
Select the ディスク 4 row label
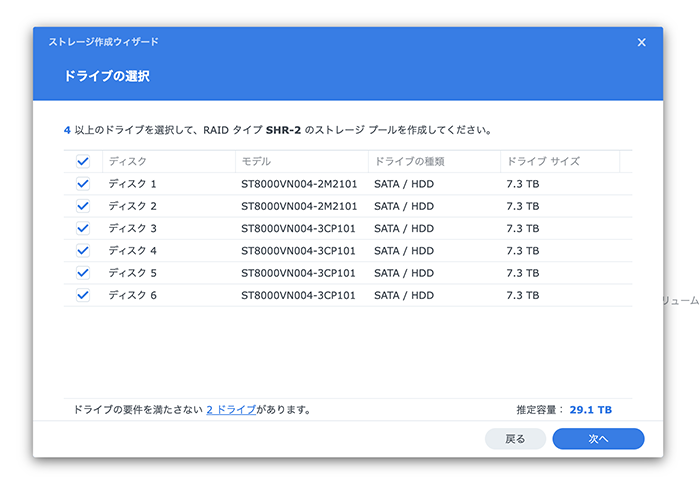tap(133, 251)
